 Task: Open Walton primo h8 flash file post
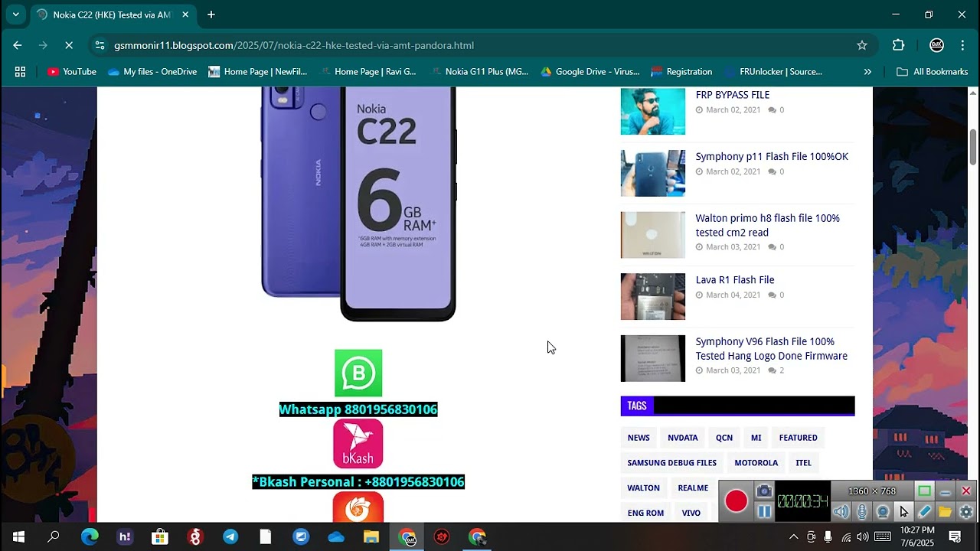coord(767,225)
